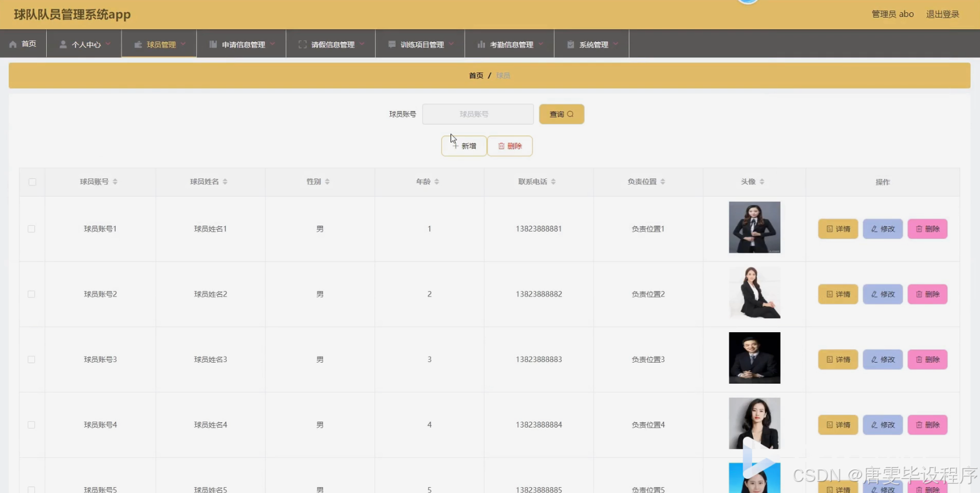Open the avatar thumbnail for 球员账号3
The width and height of the screenshot is (980, 493).
point(754,358)
